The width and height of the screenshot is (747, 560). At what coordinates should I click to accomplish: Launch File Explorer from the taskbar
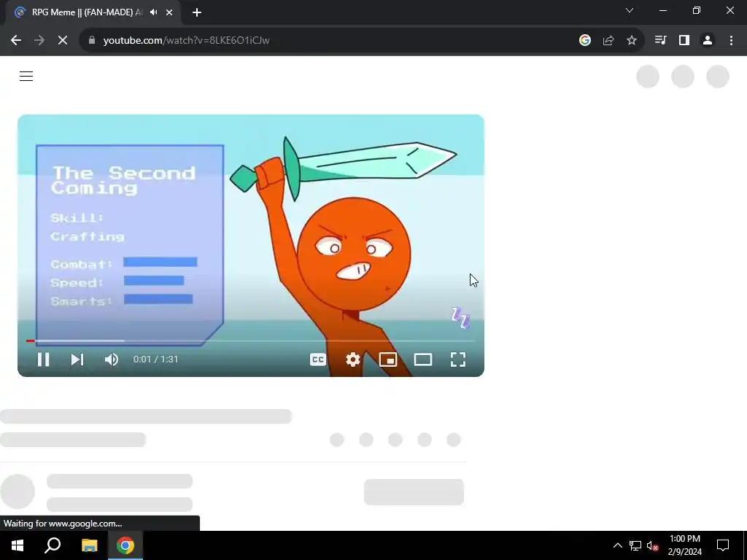point(89,545)
